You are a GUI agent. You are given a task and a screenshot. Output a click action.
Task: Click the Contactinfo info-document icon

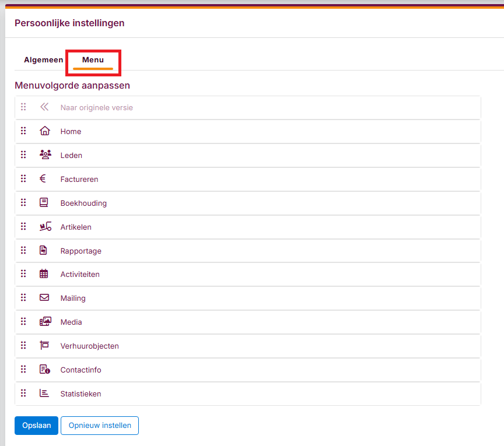[x=45, y=370]
